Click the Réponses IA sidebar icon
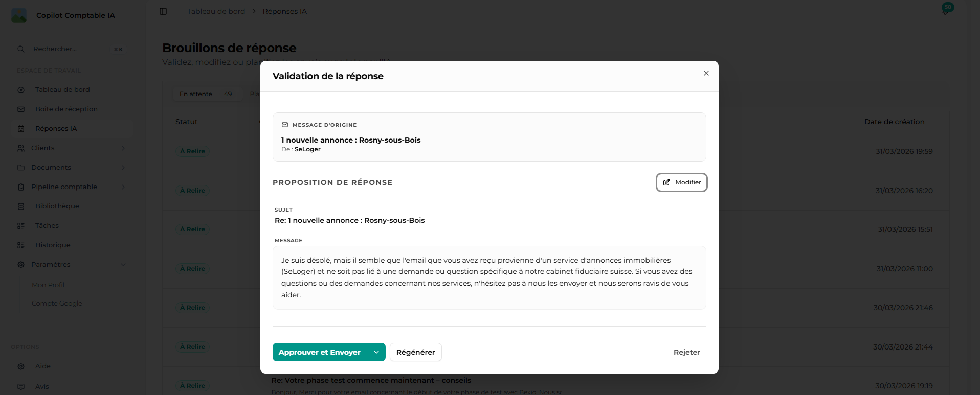980x395 pixels. (21, 129)
